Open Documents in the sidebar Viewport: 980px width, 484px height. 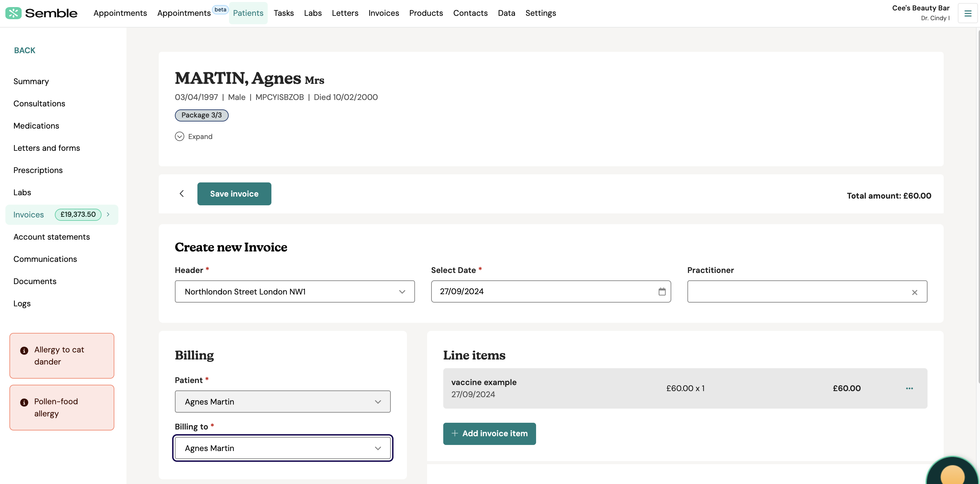(x=35, y=281)
